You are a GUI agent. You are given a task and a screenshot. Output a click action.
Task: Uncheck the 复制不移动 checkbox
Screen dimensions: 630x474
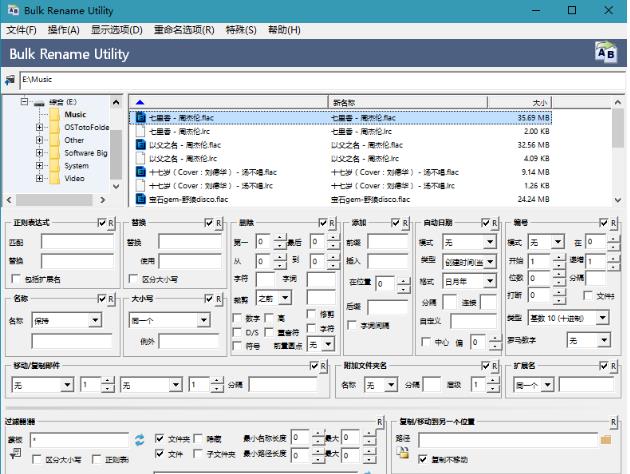pos(422,459)
